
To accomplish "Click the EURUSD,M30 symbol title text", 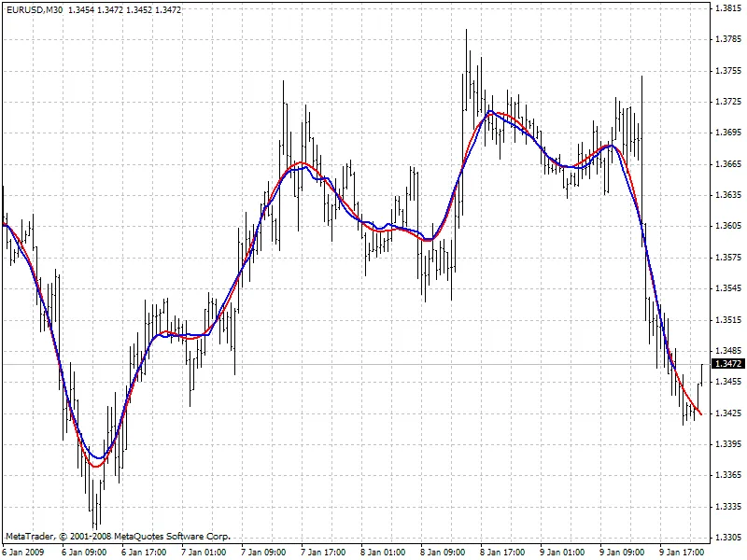I will pyautogui.click(x=32, y=8).
